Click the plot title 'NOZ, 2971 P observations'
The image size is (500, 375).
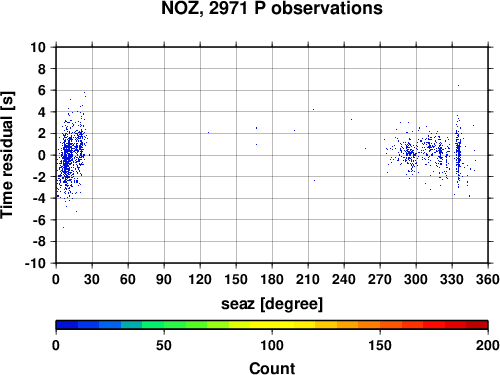point(272,8)
